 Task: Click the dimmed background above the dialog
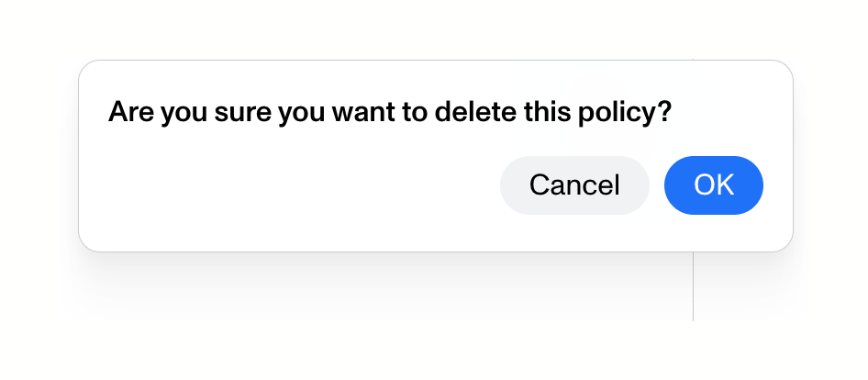(367, 28)
